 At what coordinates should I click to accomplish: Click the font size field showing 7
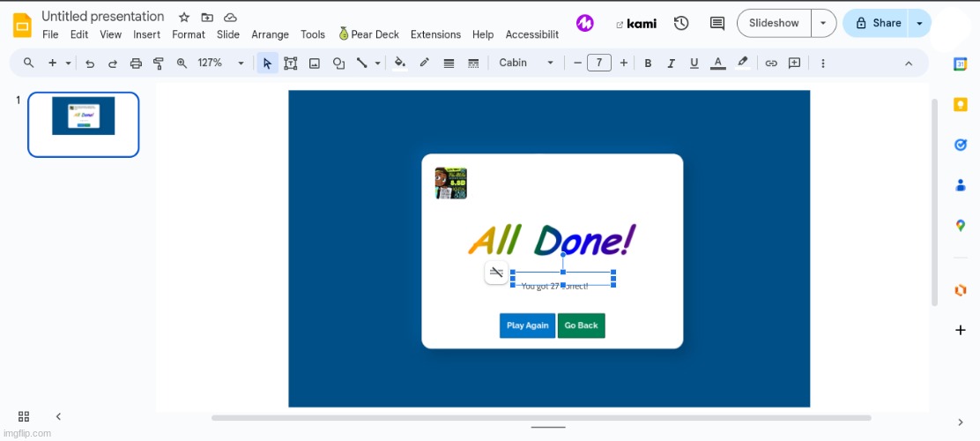tap(599, 63)
